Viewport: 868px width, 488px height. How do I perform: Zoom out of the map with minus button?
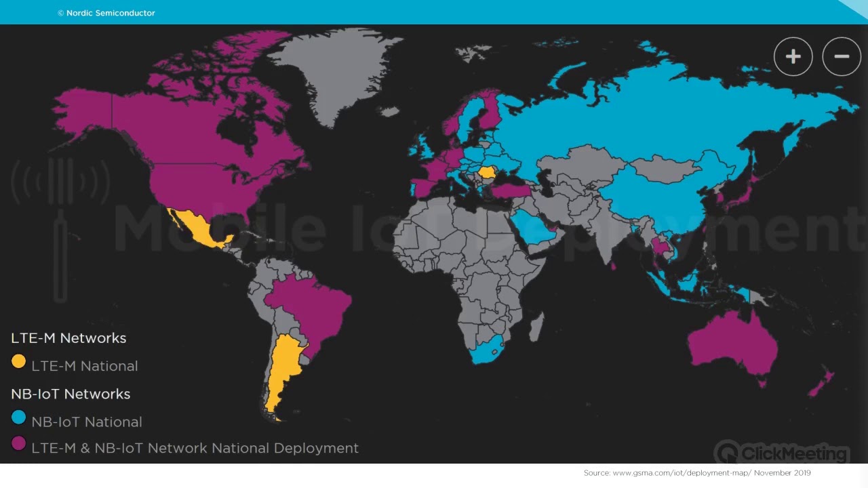[842, 56]
